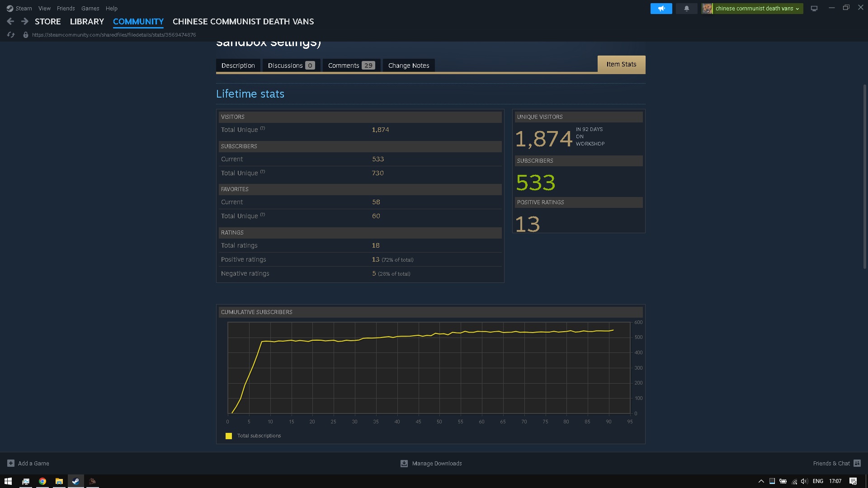Click the back navigation arrow
This screenshot has width=868, height=488.
pyautogui.click(x=10, y=21)
